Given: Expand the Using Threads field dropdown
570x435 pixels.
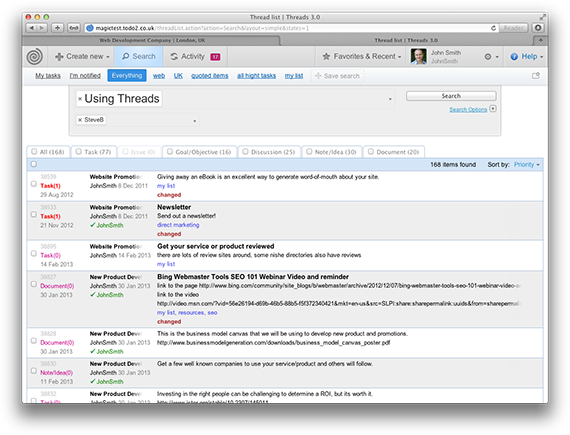Looking at the screenshot, I should pyautogui.click(x=390, y=99).
